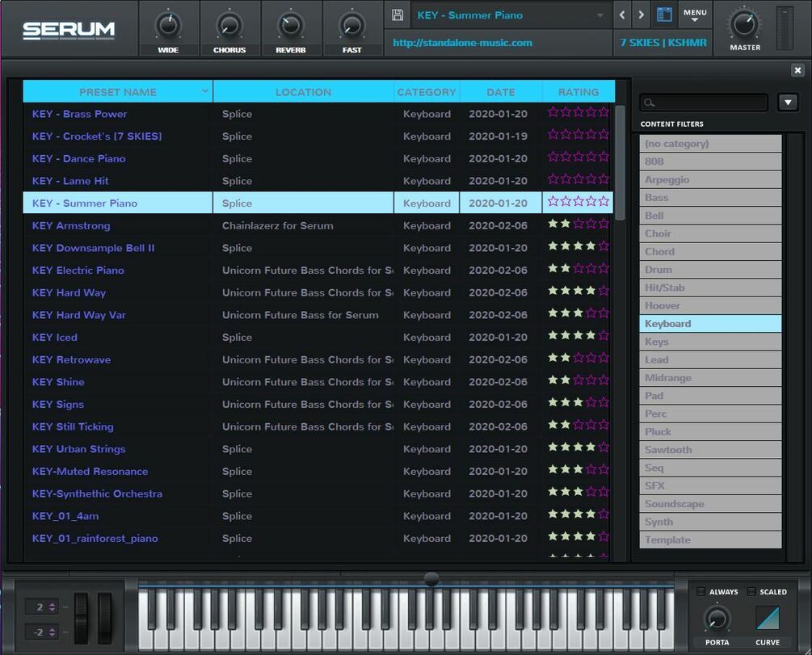This screenshot has height=655, width=812.
Task: Click the PORTA knob
Action: [x=717, y=618]
